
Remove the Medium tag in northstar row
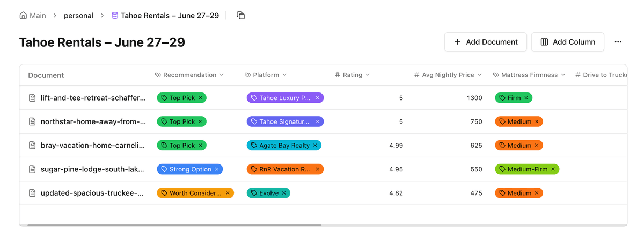click(537, 121)
